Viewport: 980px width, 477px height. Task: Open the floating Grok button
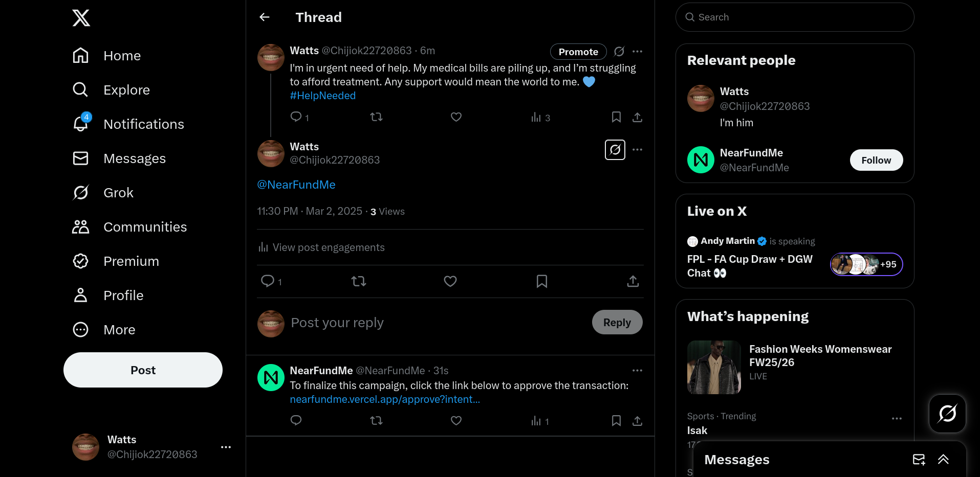947,413
